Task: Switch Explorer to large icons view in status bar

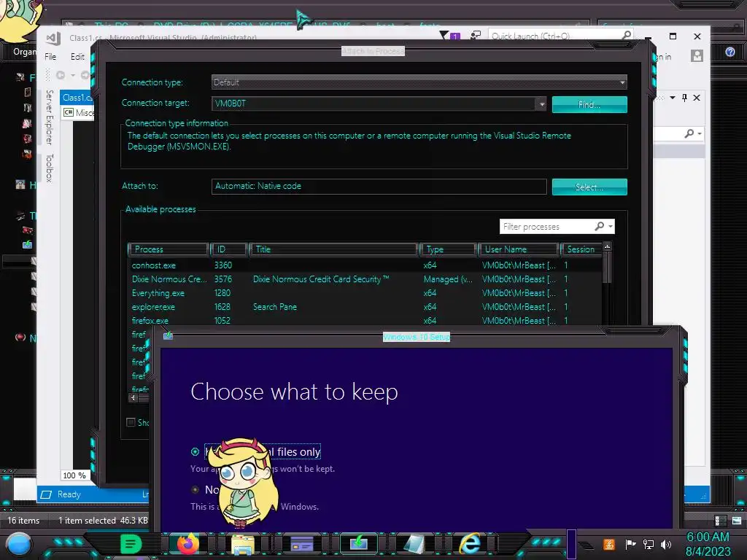Action: click(737, 521)
